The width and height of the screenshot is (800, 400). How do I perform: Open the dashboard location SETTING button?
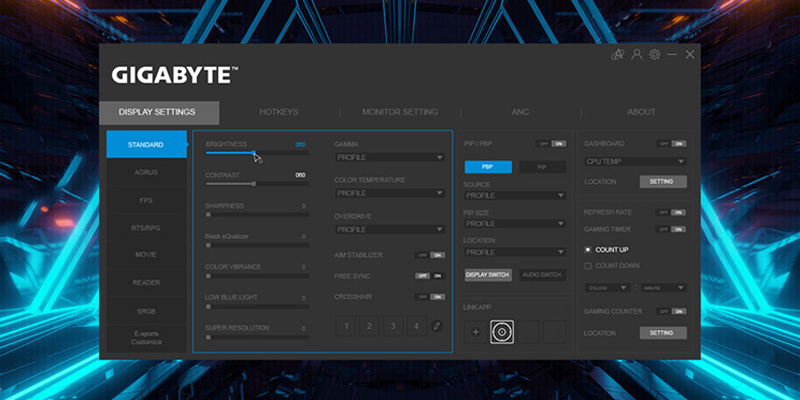tap(663, 182)
